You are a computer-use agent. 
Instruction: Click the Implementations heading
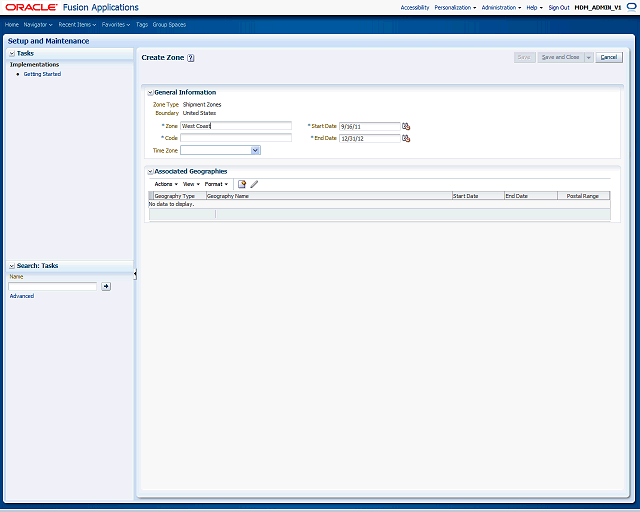[34, 65]
